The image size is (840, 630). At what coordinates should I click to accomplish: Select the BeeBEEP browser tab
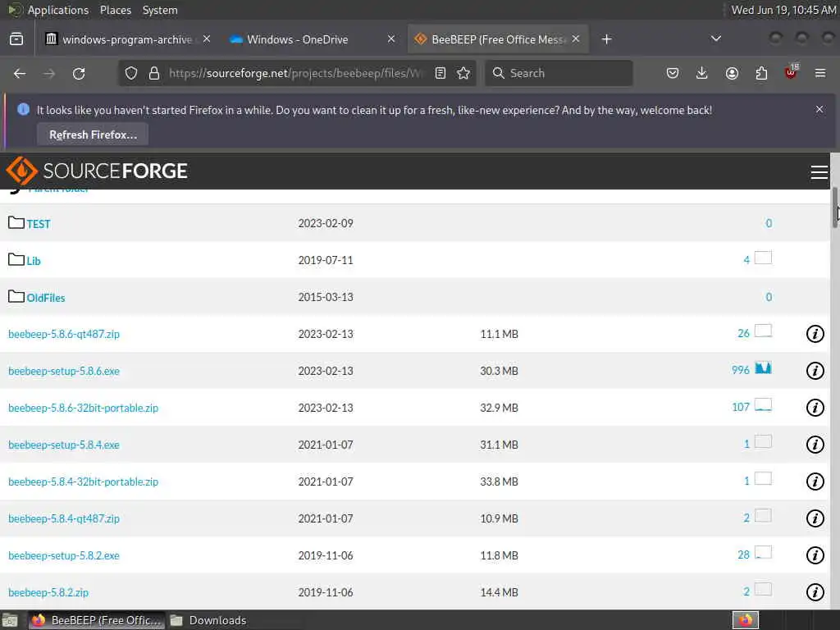click(x=498, y=39)
